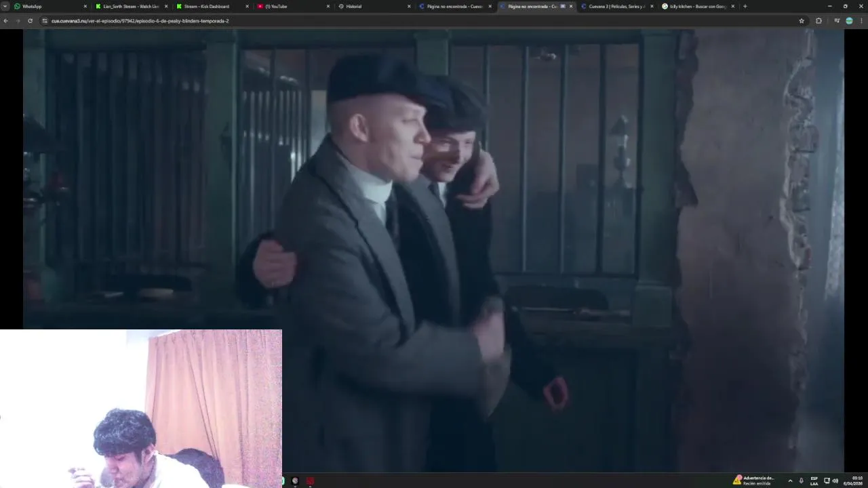
Task: Switch to the Historial tab
Action: point(374,6)
